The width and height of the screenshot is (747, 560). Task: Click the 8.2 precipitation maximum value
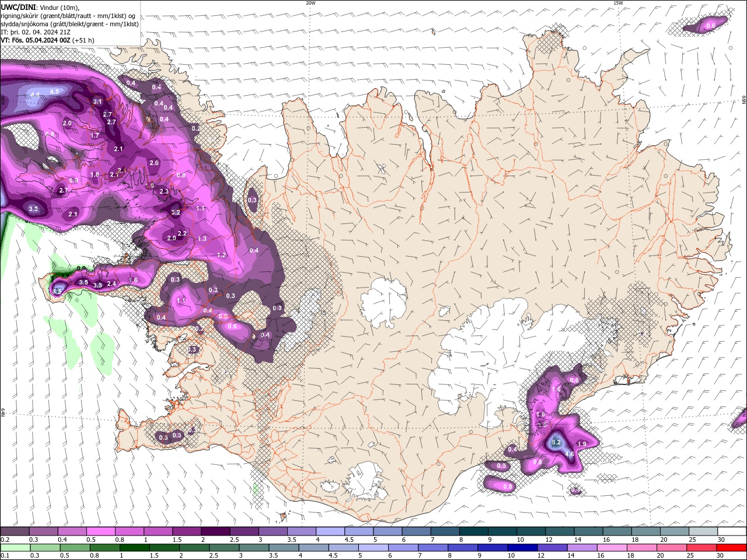(x=556, y=442)
